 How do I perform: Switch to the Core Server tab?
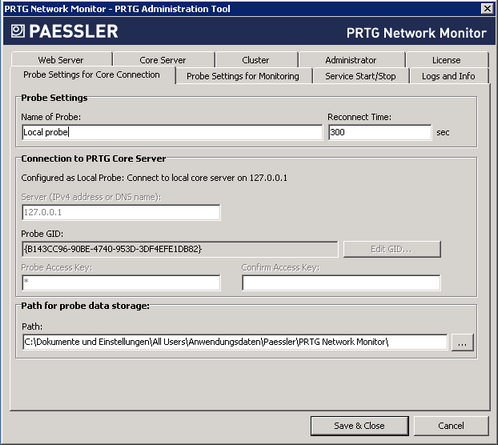tap(163, 60)
